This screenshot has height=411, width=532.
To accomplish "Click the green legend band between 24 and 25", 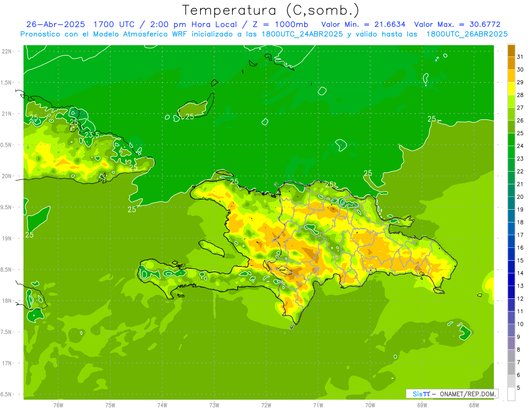I will point(511,140).
